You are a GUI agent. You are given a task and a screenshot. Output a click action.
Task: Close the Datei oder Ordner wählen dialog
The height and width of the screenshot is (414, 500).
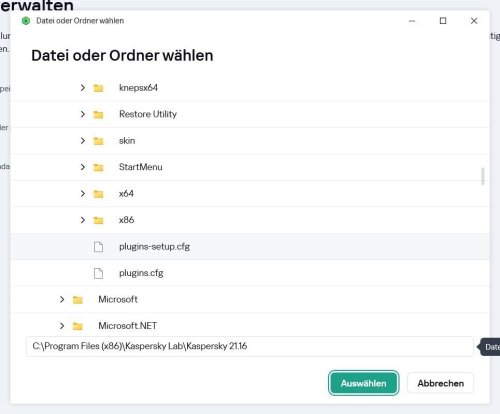click(x=474, y=21)
